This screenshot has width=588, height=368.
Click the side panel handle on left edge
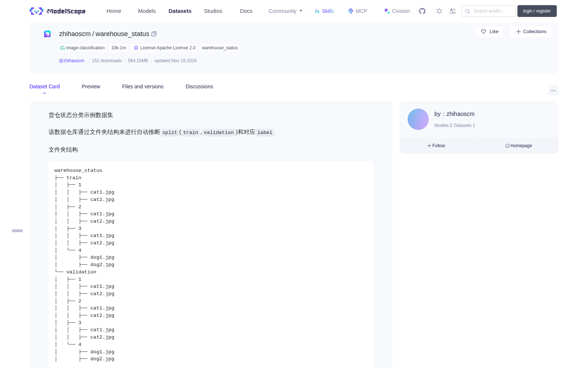point(17,231)
